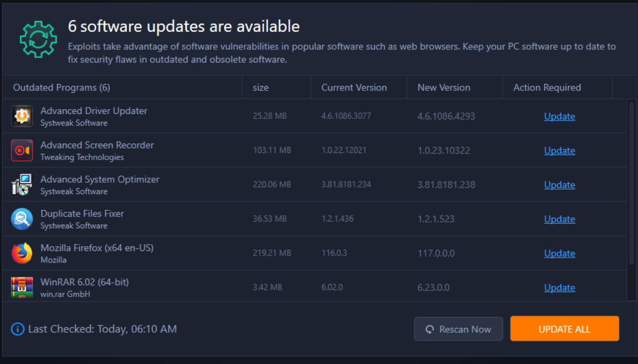The height and width of the screenshot is (364, 638).
Task: Click the Current Version column header
Action: click(354, 87)
